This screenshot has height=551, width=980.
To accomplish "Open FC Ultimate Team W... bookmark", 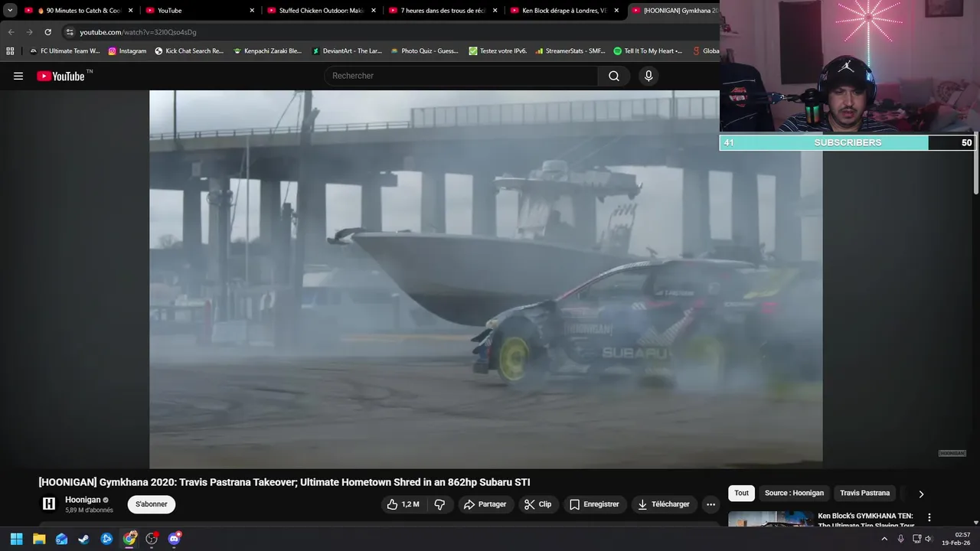I will [64, 51].
